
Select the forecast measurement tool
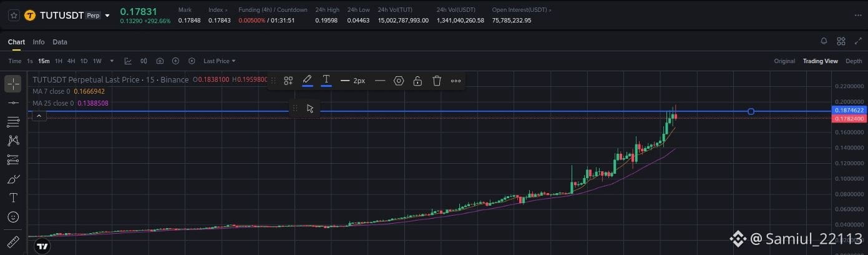(x=13, y=160)
